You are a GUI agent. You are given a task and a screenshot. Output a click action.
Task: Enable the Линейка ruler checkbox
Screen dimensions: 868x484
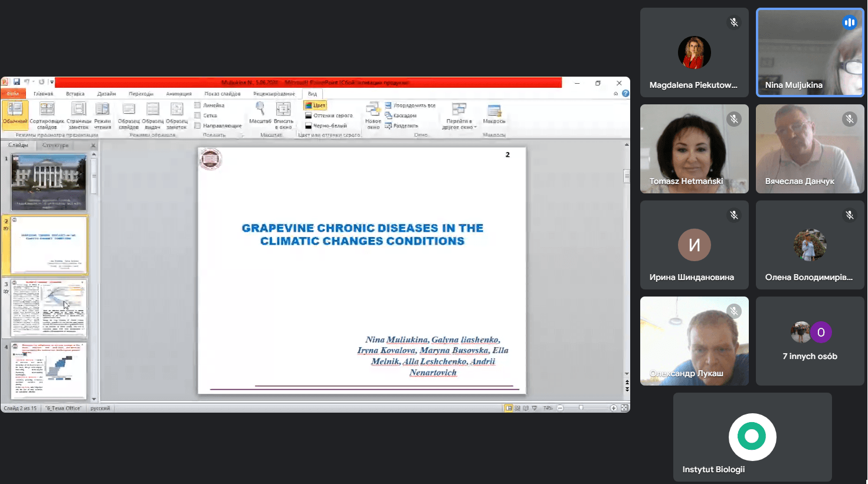tap(198, 105)
